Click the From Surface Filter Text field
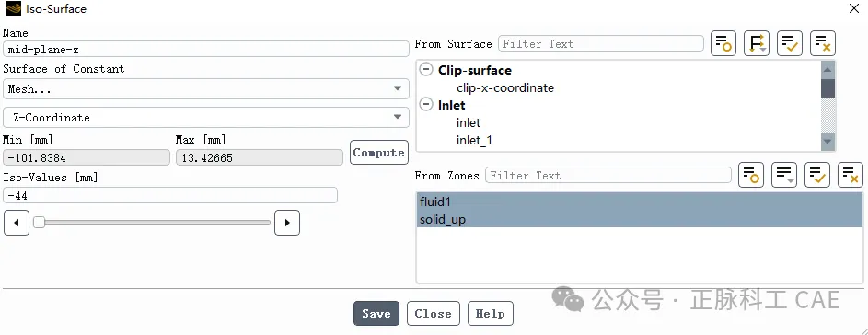Viewport: 868px width, 335px height. (x=601, y=44)
